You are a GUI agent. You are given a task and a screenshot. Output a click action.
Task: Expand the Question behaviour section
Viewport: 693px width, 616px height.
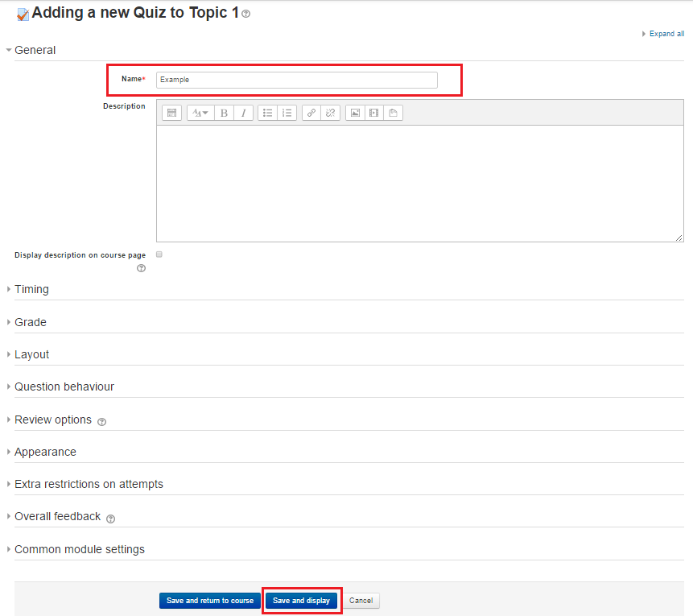pos(64,387)
